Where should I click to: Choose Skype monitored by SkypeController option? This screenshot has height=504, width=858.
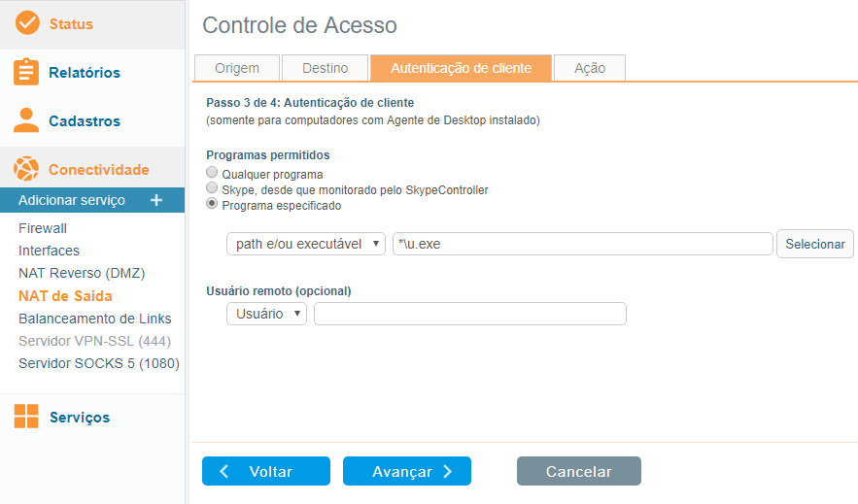tap(212, 188)
